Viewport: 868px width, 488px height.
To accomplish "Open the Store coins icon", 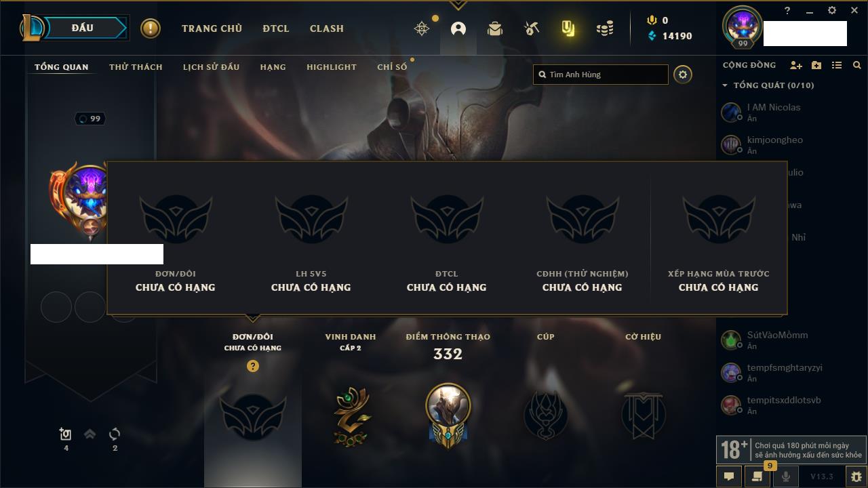I will [x=605, y=28].
